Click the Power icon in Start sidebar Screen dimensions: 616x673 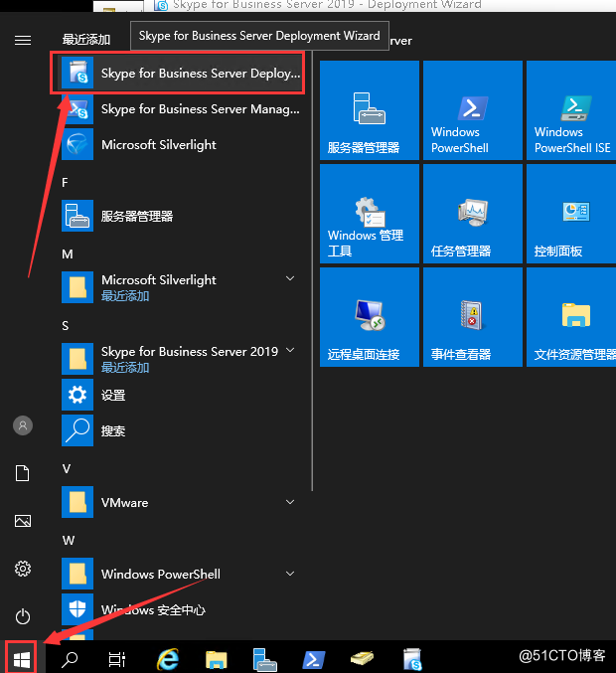tap(23, 616)
